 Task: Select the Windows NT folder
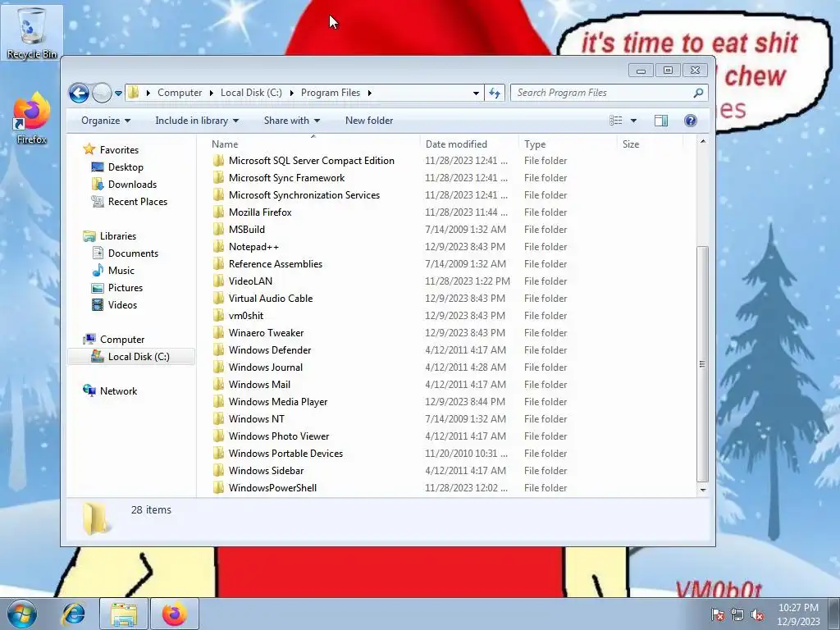pyautogui.click(x=256, y=419)
